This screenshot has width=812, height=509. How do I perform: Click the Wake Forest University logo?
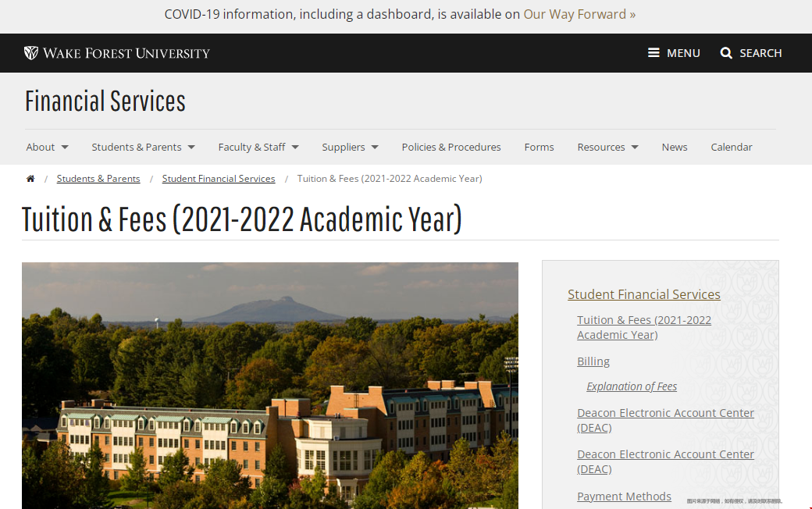(x=117, y=53)
